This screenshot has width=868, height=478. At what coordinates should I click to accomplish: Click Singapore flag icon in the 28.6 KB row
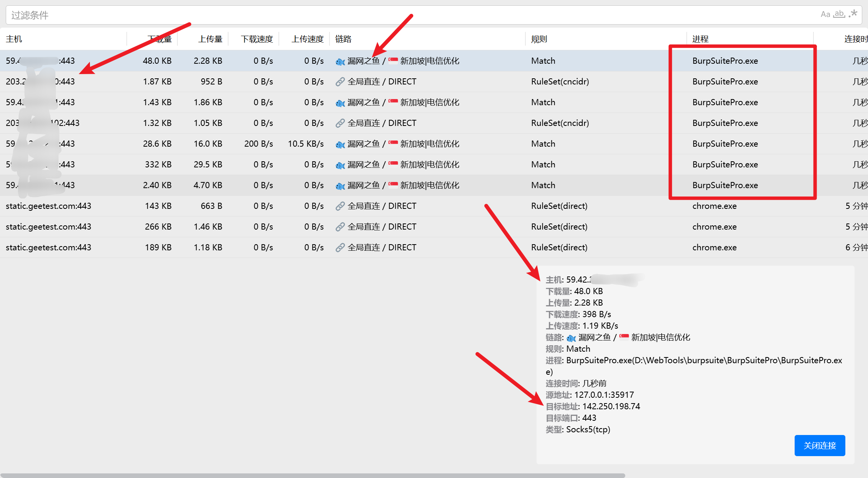point(393,143)
